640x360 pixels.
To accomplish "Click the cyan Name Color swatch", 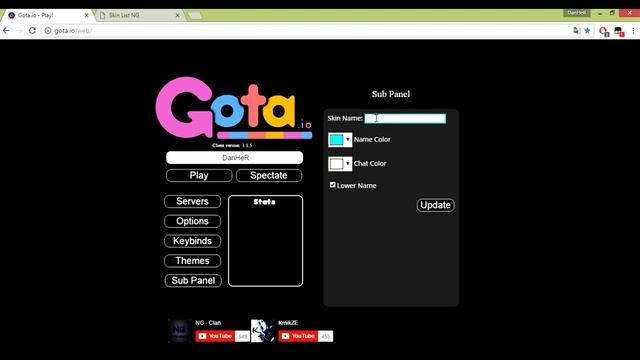I will tap(336, 140).
